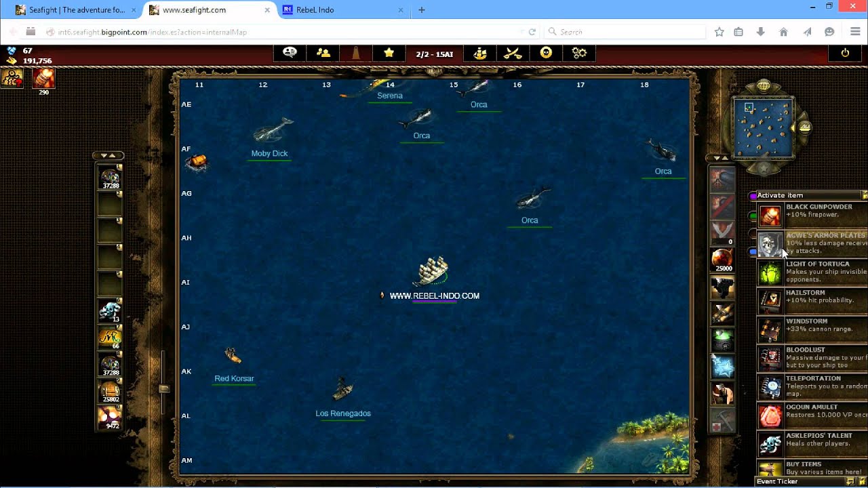The image size is (868, 488).
Task: Reload the page with the refresh icon
Action: click(x=532, y=32)
